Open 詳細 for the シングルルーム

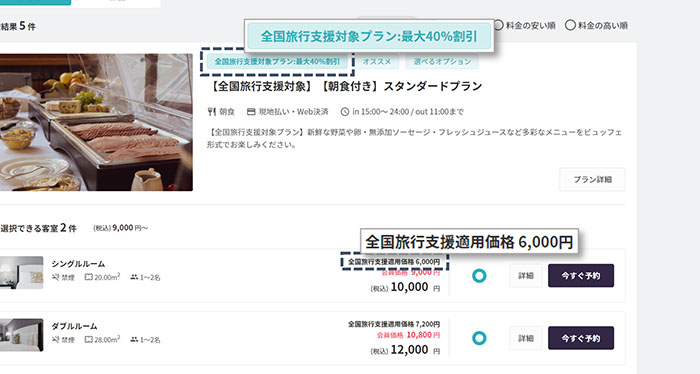click(x=526, y=276)
